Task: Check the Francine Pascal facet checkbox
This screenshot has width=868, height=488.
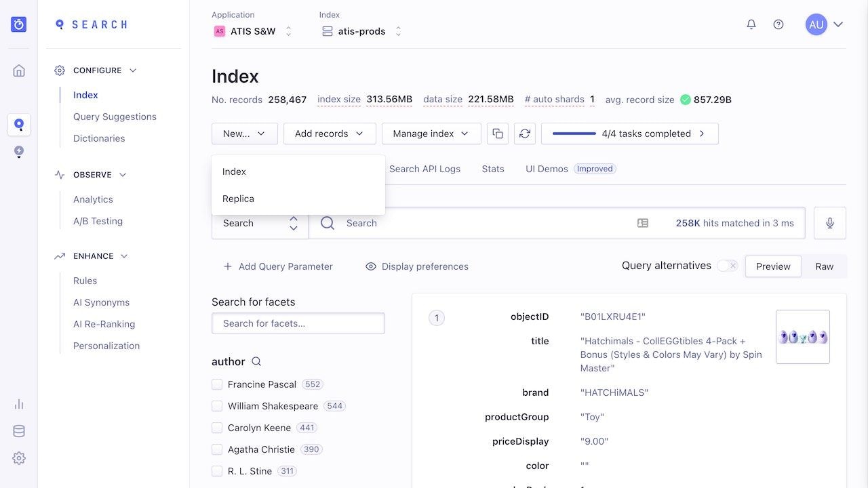Action: click(217, 384)
